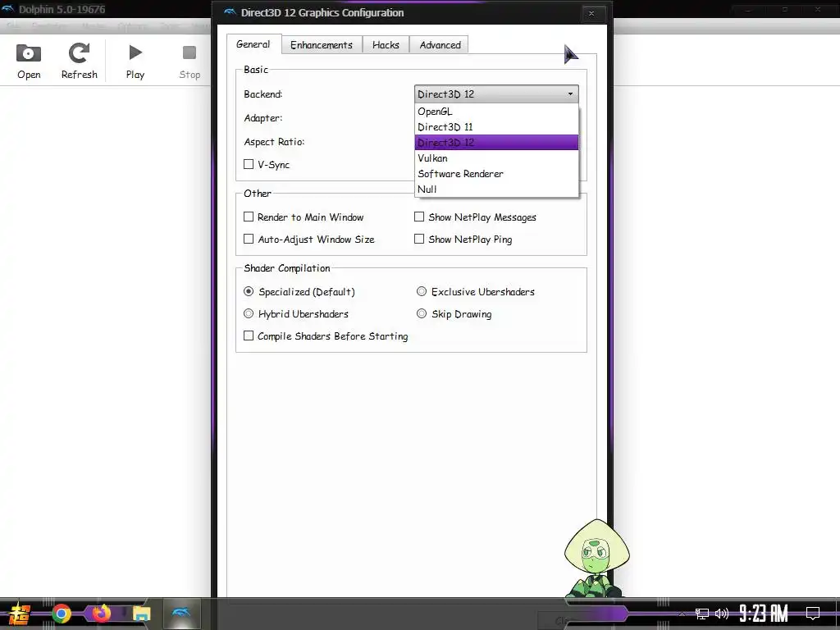The image size is (840, 630).
Task: Select Hybrid Ubershaders option
Action: tap(249, 313)
